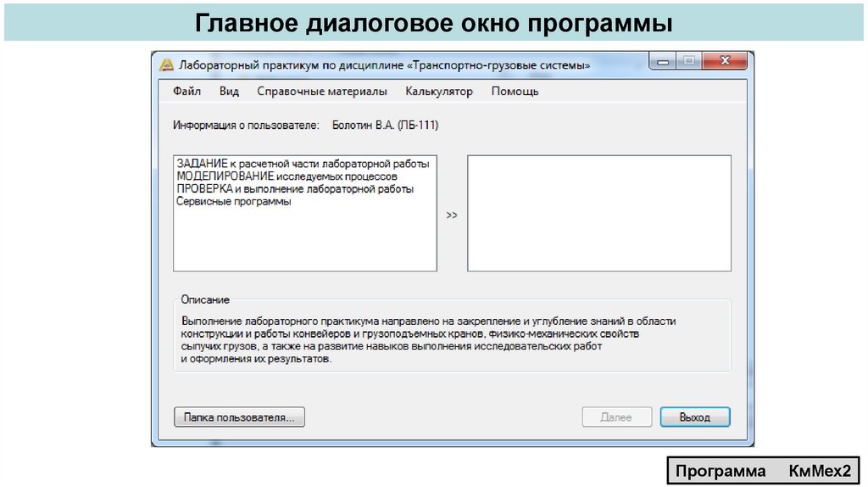Open the Справочные материалы menu
The width and height of the screenshot is (868, 487).
(321, 92)
